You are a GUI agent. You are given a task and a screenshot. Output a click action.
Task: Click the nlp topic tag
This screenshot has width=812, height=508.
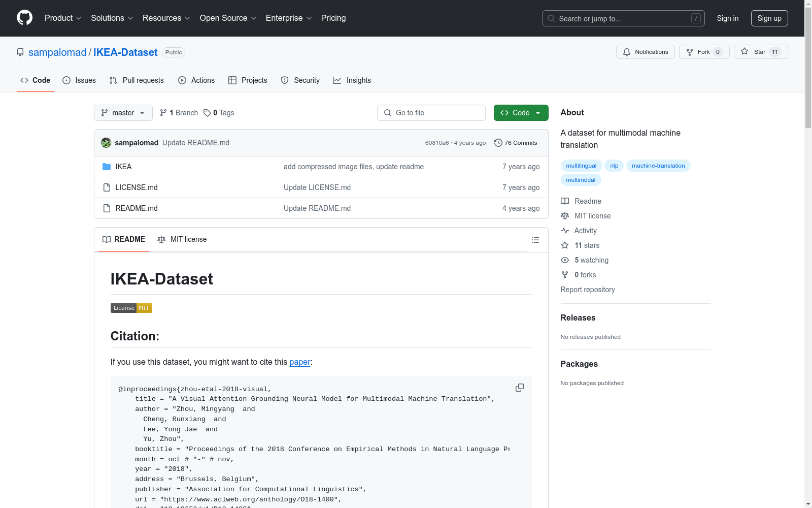click(x=614, y=166)
